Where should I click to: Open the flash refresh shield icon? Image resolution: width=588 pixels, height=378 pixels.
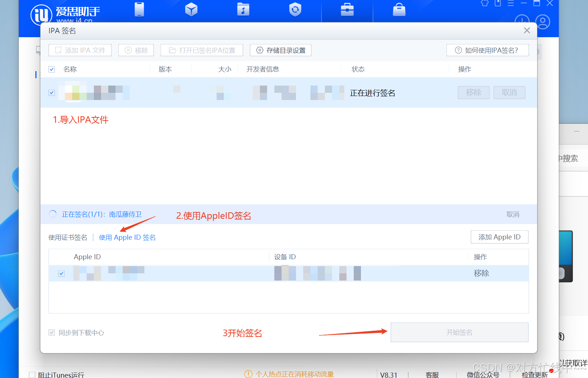(295, 9)
